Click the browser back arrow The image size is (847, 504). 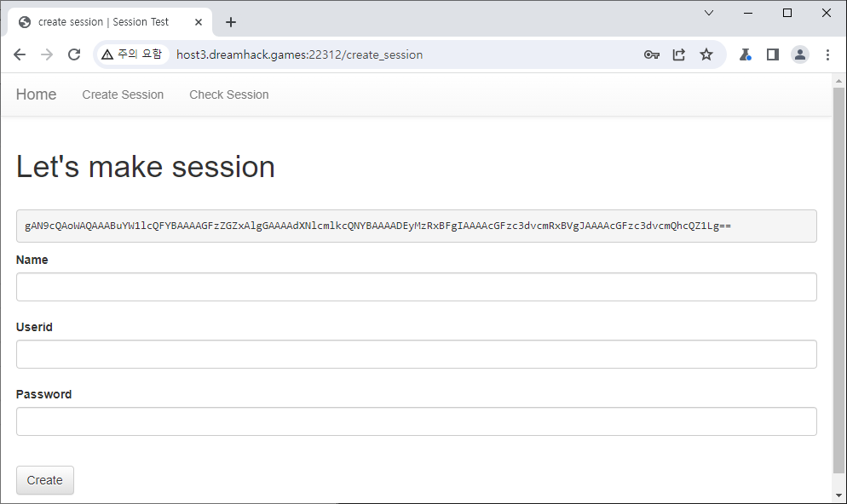coord(20,54)
